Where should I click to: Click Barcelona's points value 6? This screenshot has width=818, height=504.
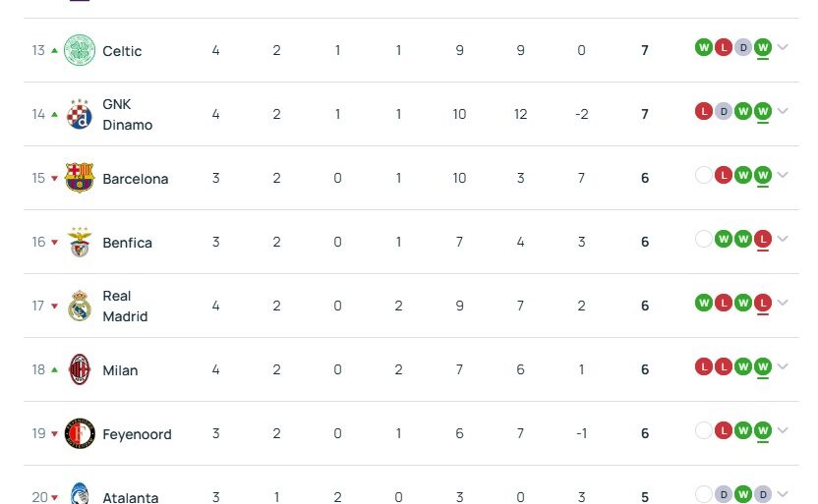click(645, 179)
